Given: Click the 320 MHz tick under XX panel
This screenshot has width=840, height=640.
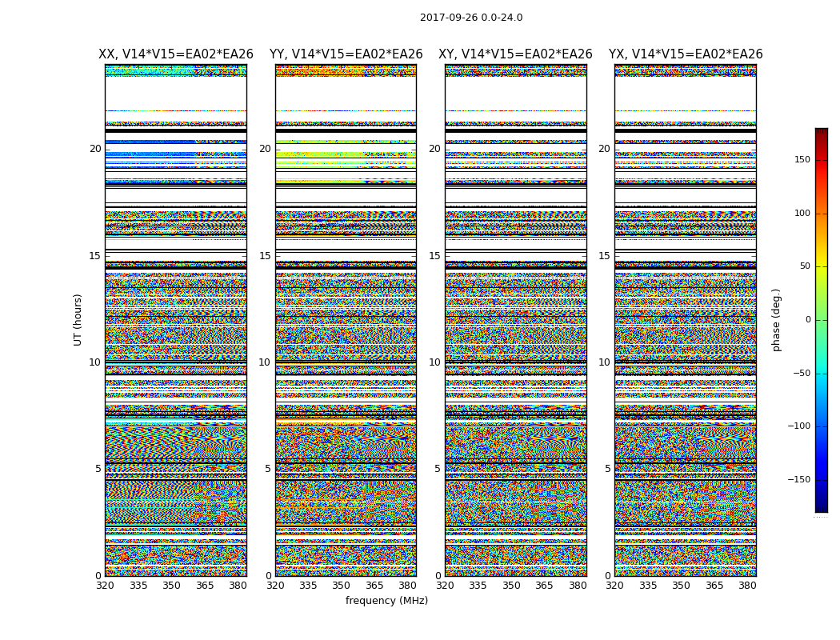Looking at the screenshot, I should click(105, 586).
